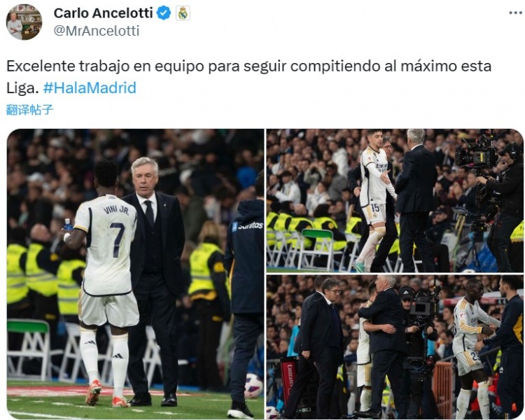Click the word Liga in the tweet

(20, 87)
